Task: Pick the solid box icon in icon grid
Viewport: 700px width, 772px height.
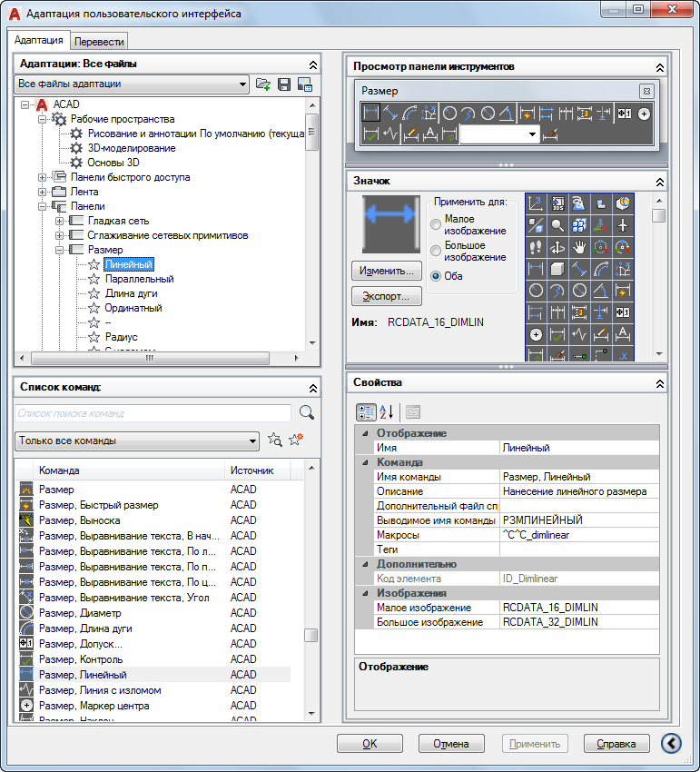Action: click(x=557, y=268)
